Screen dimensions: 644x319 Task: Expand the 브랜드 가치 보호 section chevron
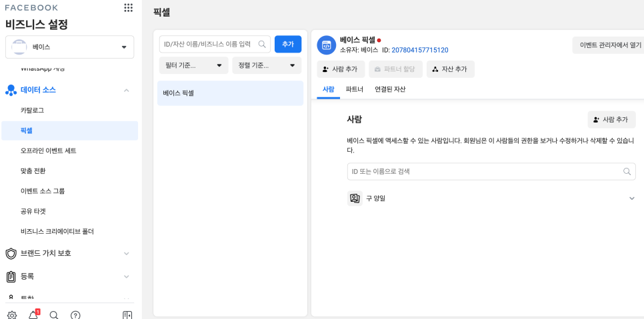point(127,253)
